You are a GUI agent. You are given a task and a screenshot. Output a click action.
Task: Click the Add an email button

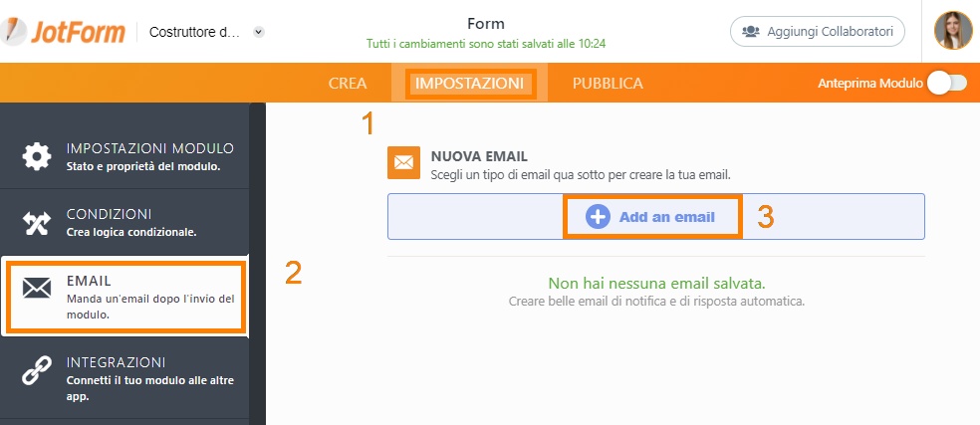(652, 217)
